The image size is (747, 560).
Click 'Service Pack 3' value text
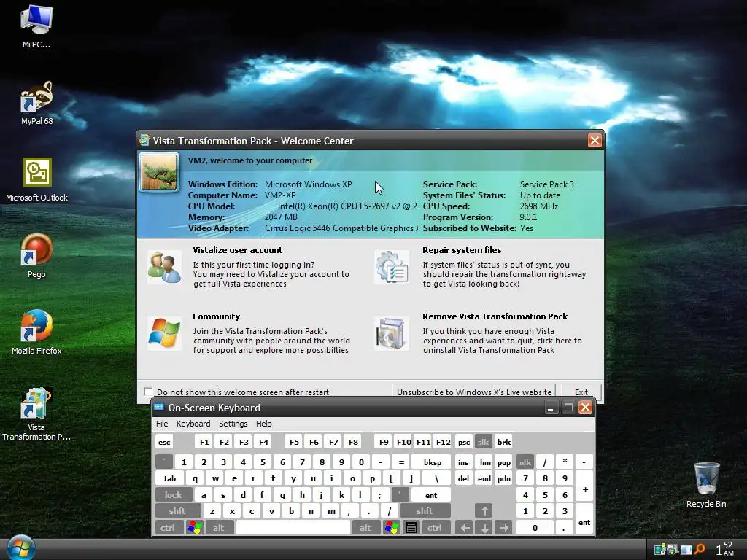pos(546,184)
